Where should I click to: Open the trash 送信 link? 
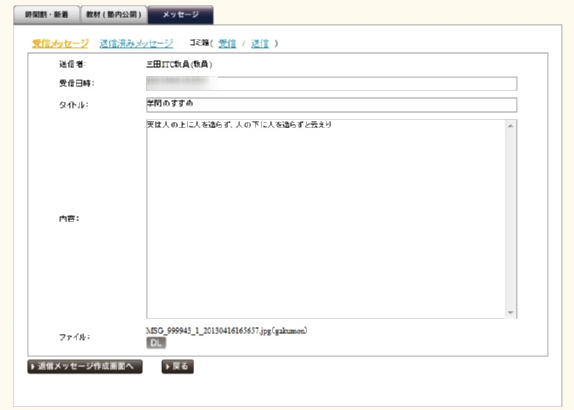point(260,44)
